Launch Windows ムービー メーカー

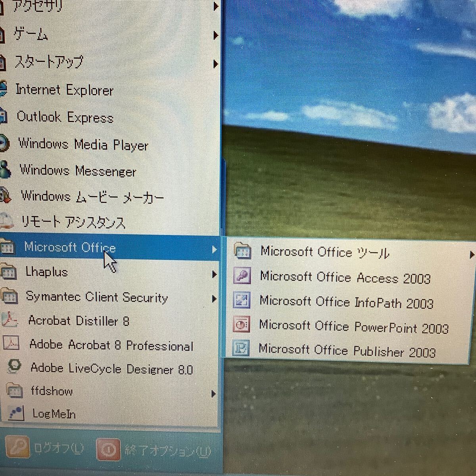click(91, 197)
